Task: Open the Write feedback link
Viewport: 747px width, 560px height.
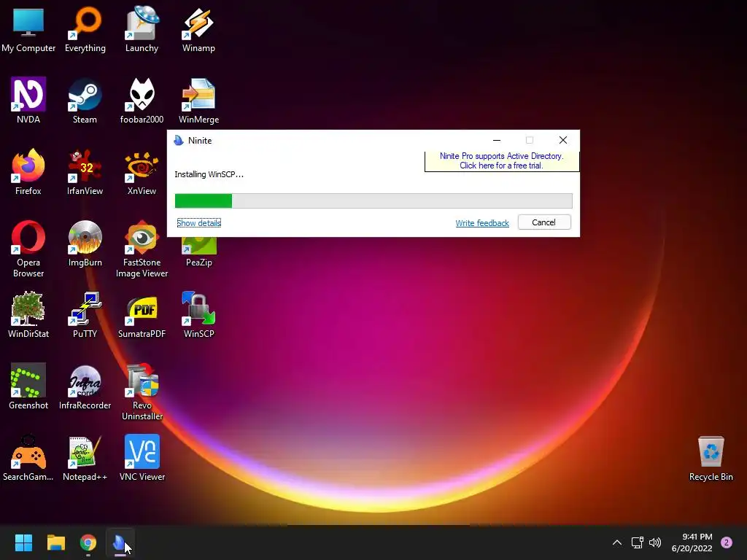Action: pyautogui.click(x=482, y=223)
